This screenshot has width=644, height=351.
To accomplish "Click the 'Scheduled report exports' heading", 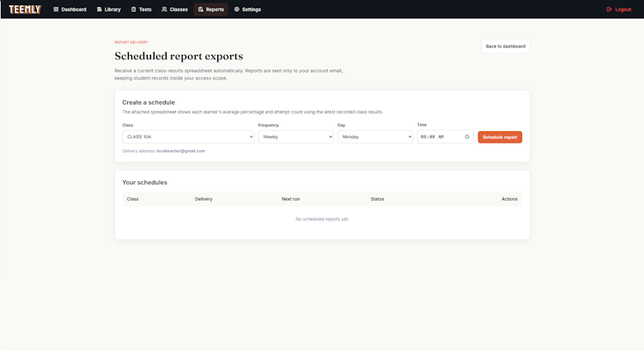I will pos(179,56).
